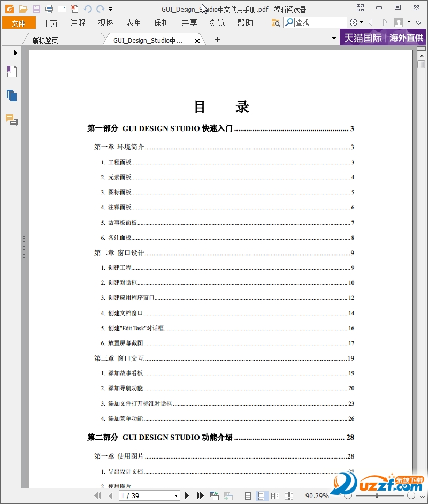The width and height of the screenshot is (428, 504).
Task: Open the folder search icon left of 查找
Action: [x=276, y=22]
